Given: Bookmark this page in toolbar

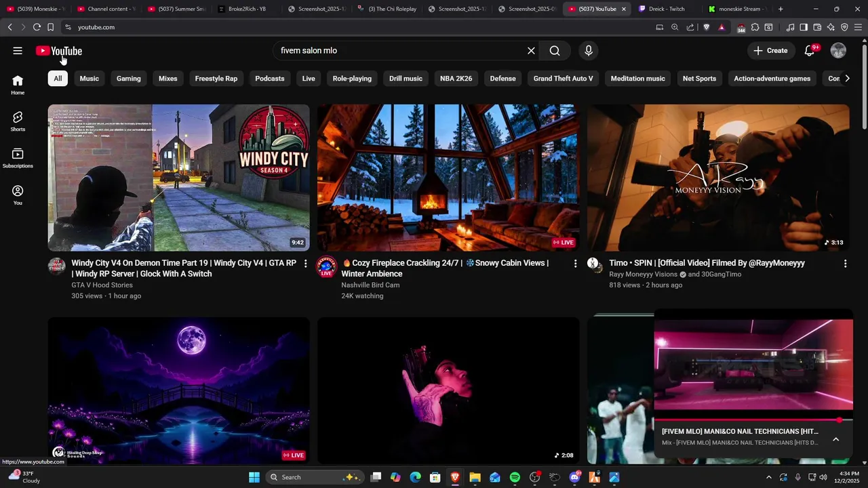Looking at the screenshot, I should tap(50, 27).
